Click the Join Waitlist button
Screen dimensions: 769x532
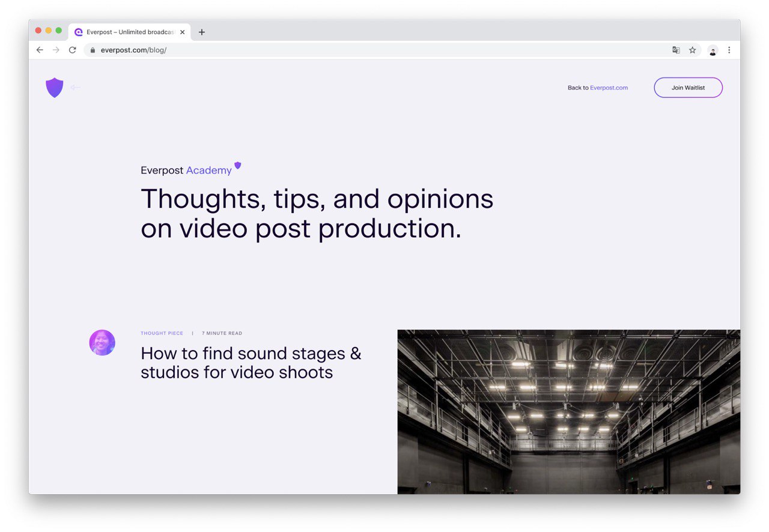688,88
